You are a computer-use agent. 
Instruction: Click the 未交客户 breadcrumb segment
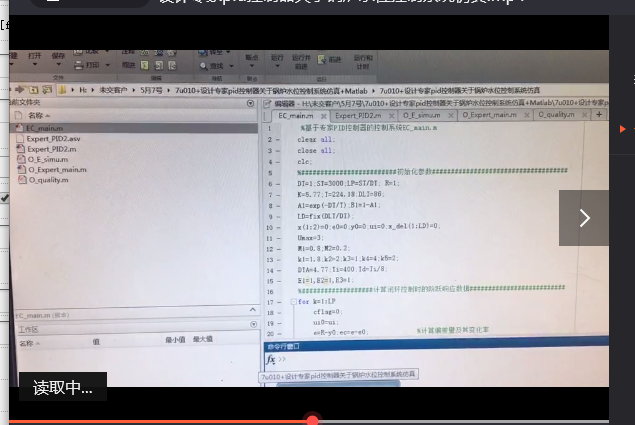(x=113, y=90)
